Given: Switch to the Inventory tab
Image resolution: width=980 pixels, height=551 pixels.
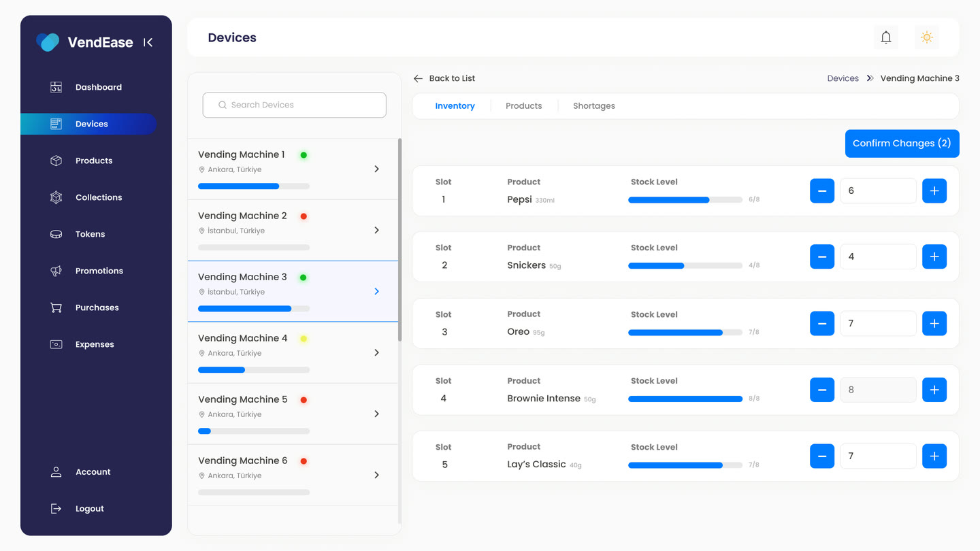Looking at the screenshot, I should [x=455, y=106].
